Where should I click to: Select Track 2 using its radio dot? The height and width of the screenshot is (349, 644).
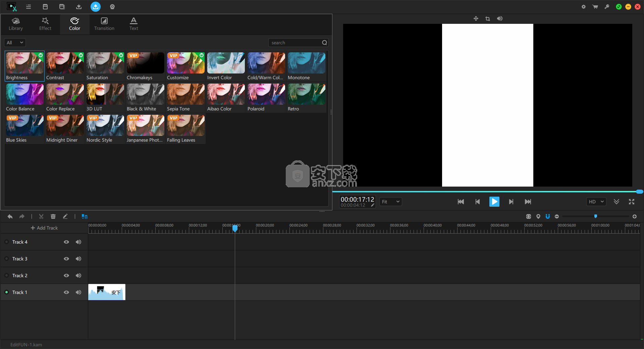(x=6, y=276)
